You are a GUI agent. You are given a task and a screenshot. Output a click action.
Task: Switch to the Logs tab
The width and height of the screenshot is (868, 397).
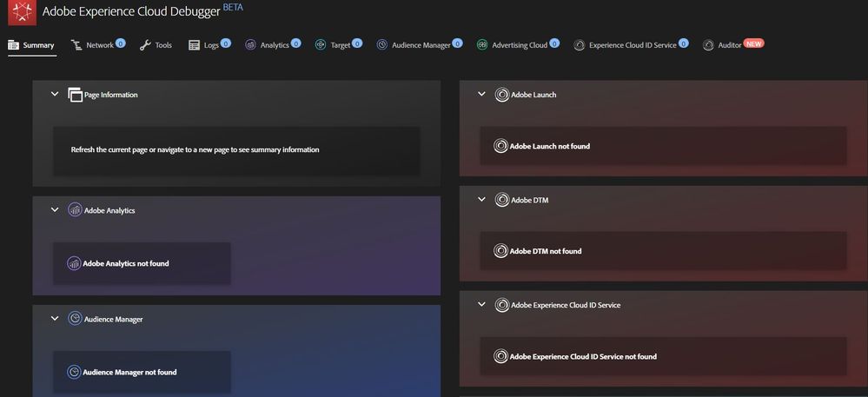click(x=209, y=45)
